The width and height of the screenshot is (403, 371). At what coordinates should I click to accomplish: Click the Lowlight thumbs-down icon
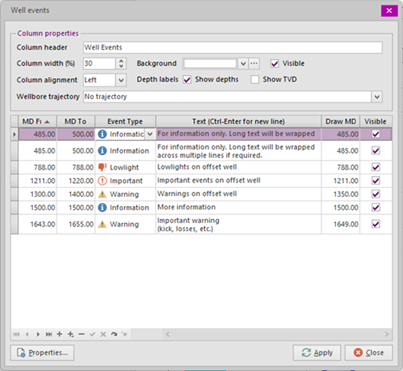(x=102, y=167)
